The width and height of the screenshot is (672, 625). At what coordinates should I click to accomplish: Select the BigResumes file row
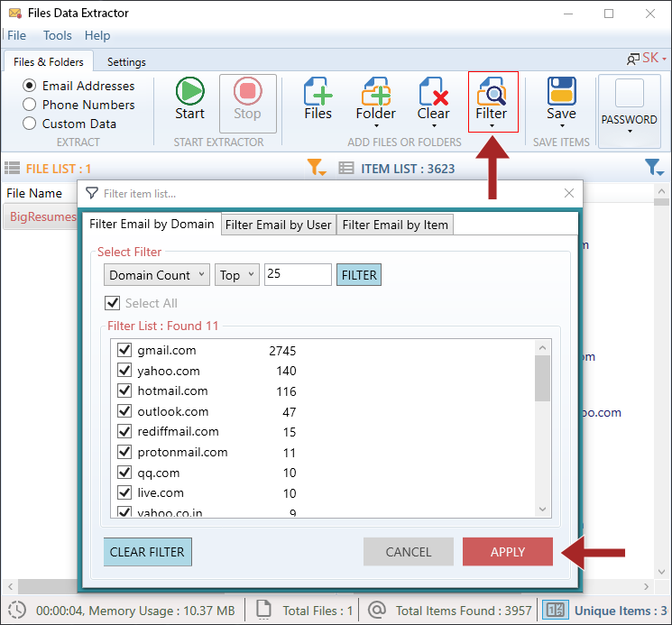[41, 216]
